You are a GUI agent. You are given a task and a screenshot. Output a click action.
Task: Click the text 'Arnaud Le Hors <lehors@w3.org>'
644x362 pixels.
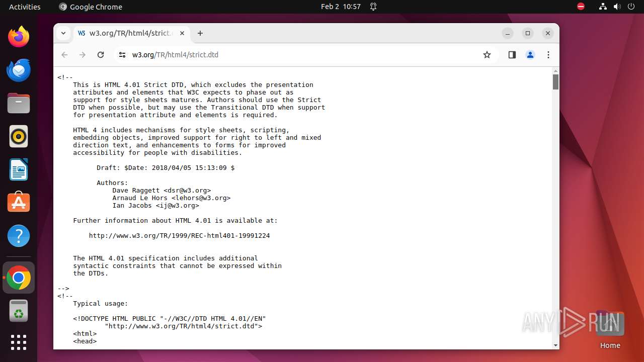coord(172,198)
